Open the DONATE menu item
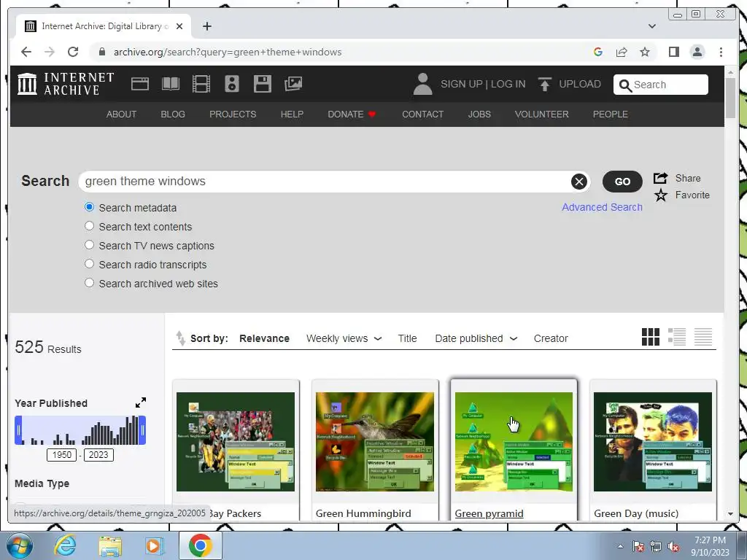 pos(352,114)
